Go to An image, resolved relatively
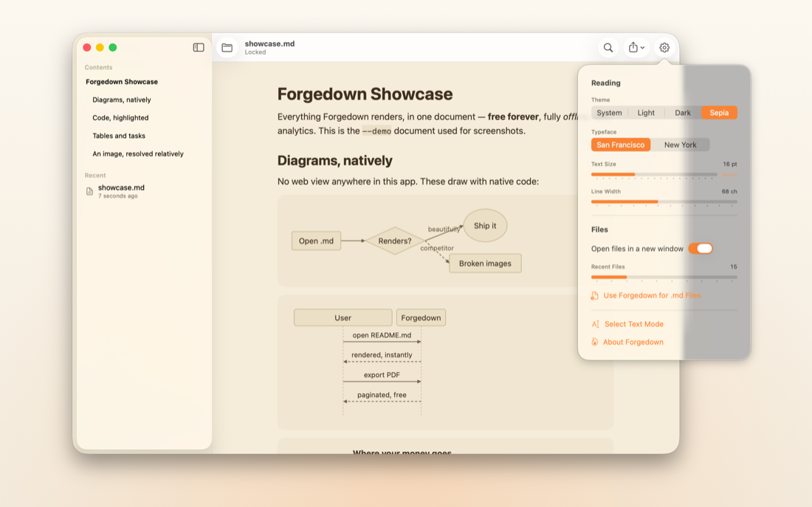 click(x=138, y=154)
